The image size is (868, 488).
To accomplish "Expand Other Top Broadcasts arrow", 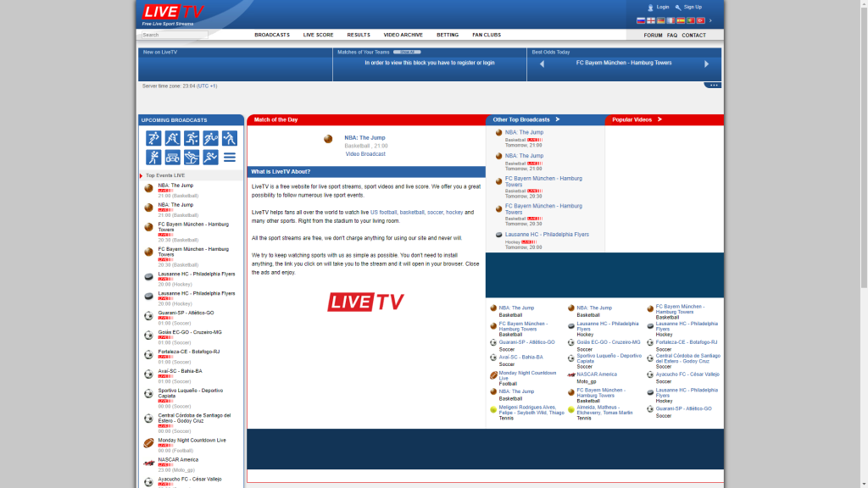I will pos(558,119).
